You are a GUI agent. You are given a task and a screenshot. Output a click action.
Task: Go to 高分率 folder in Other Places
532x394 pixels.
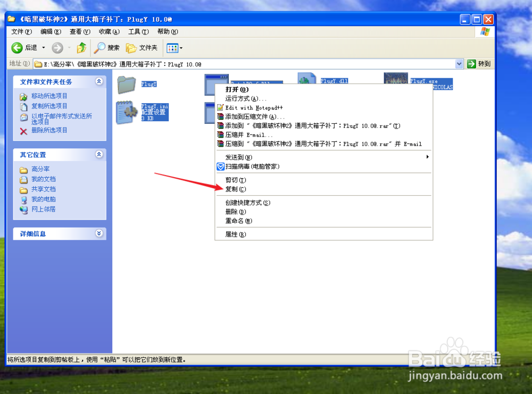[x=40, y=169]
